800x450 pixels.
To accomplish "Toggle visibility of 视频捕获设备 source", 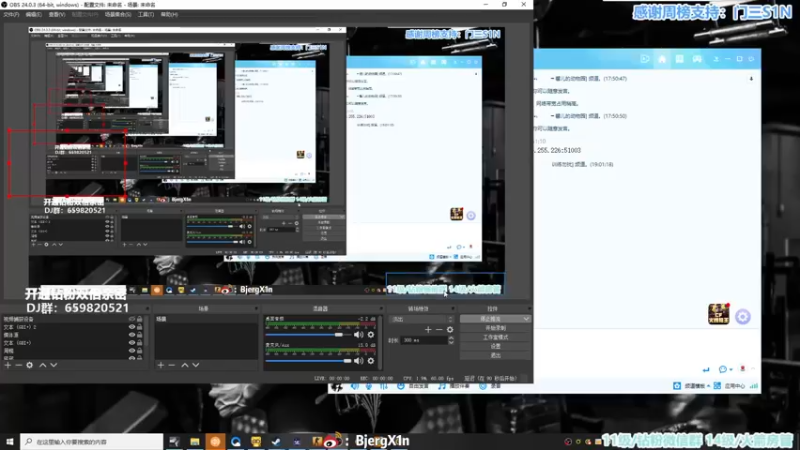I will click(x=132, y=319).
